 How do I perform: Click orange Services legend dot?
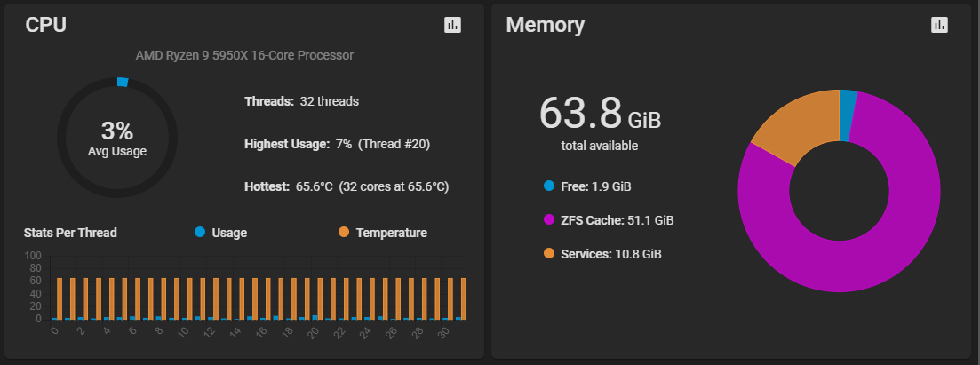[548, 254]
